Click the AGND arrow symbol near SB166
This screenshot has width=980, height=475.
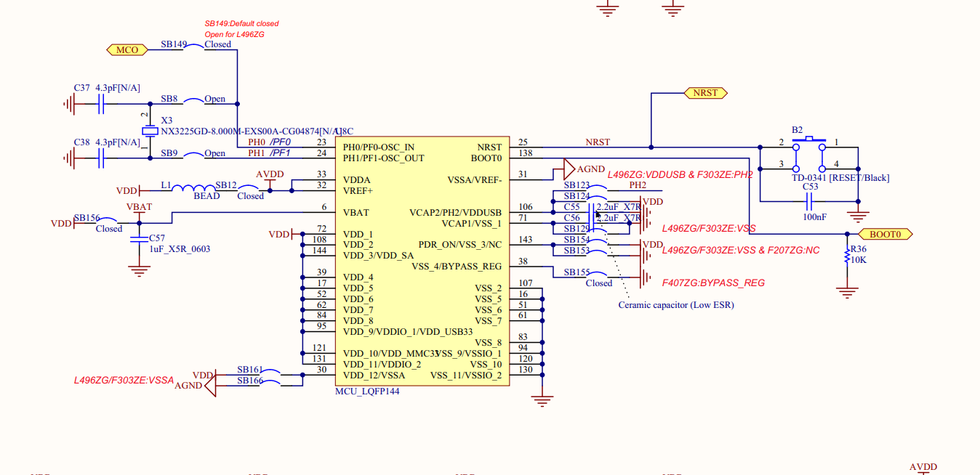pyautogui.click(x=211, y=385)
